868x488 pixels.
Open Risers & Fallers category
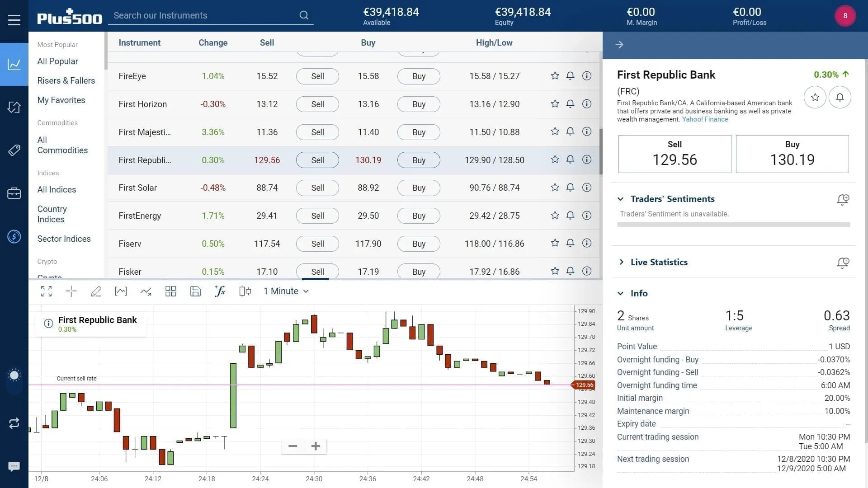(x=66, y=81)
